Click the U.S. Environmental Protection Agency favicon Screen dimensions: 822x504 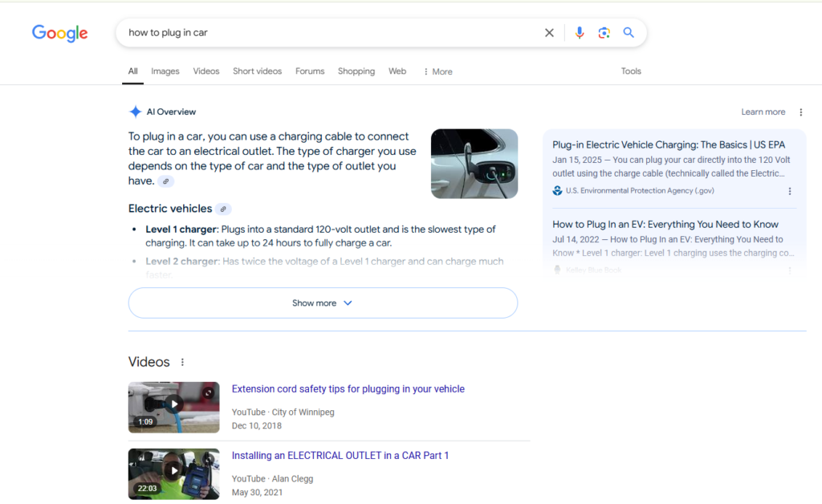(x=557, y=191)
